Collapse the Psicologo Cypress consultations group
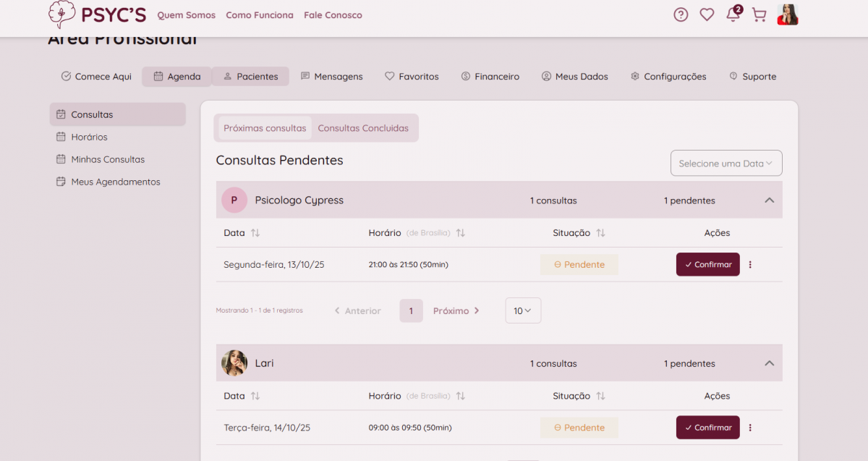868x461 pixels. (769, 200)
